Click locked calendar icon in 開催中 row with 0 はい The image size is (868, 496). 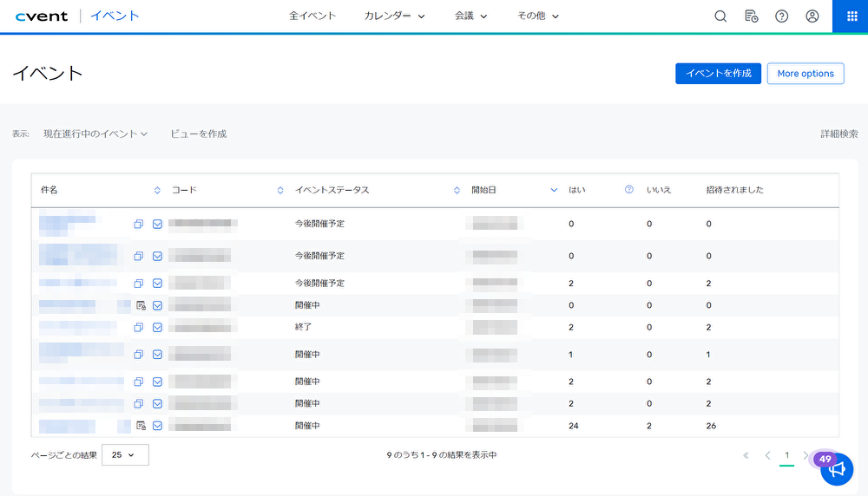click(141, 305)
